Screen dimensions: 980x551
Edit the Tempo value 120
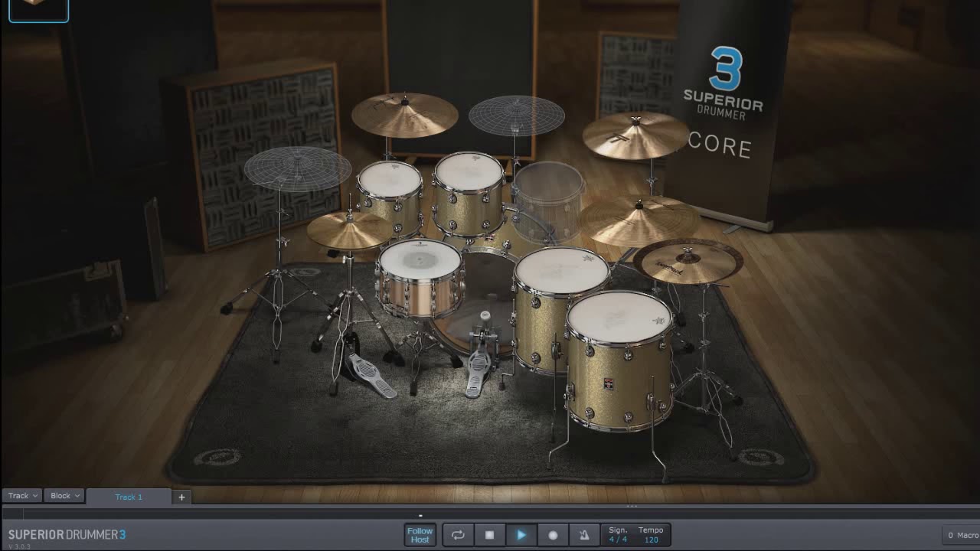point(651,540)
